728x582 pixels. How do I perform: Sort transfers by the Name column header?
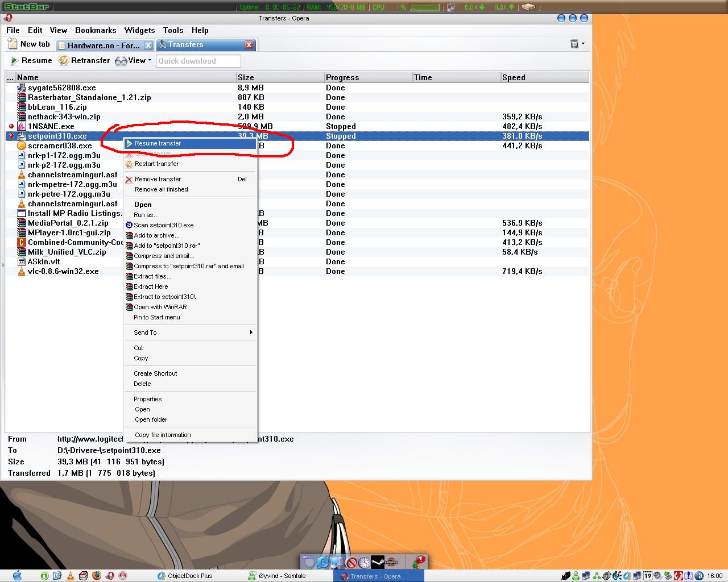click(x=126, y=77)
